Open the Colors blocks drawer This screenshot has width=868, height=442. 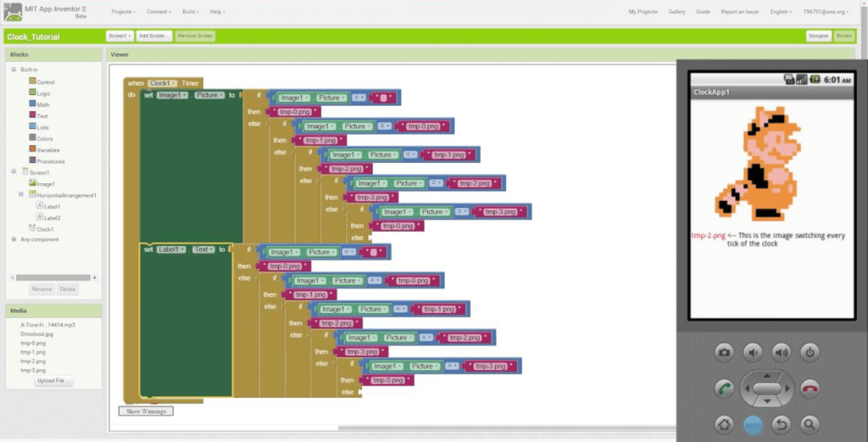pyautogui.click(x=41, y=138)
